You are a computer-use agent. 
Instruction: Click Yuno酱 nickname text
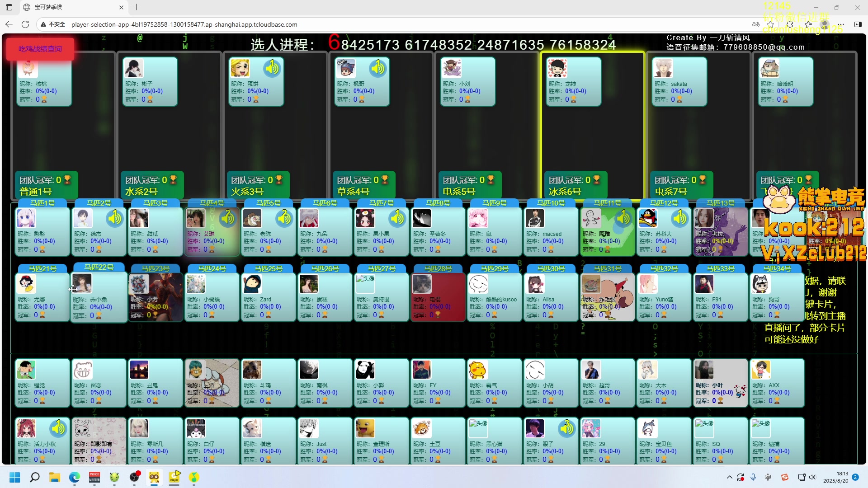[x=665, y=300]
